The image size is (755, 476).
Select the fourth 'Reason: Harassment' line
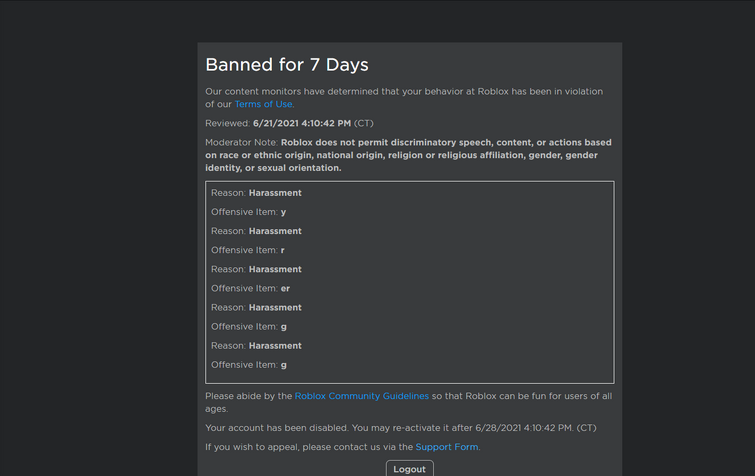coord(256,307)
